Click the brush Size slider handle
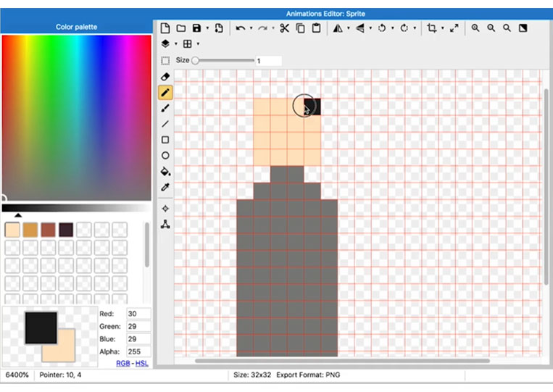This screenshot has width=553, height=392. [x=195, y=61]
